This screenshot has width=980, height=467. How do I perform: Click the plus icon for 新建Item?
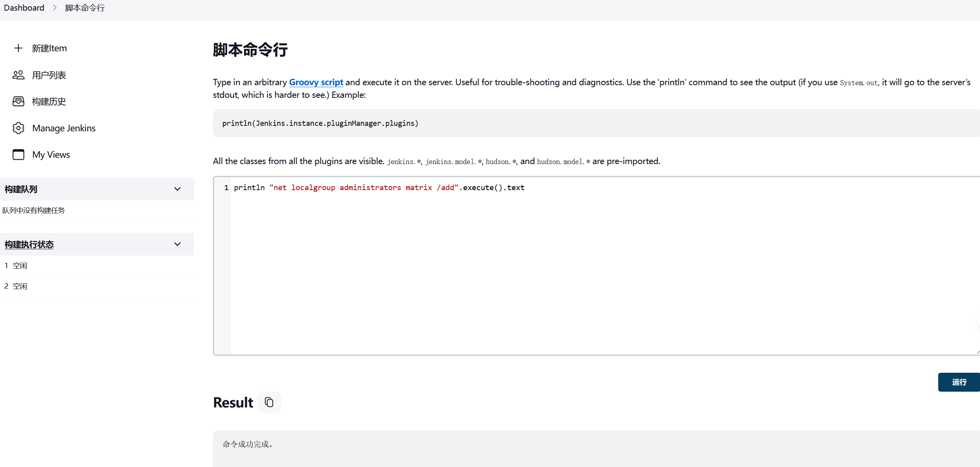[x=18, y=48]
